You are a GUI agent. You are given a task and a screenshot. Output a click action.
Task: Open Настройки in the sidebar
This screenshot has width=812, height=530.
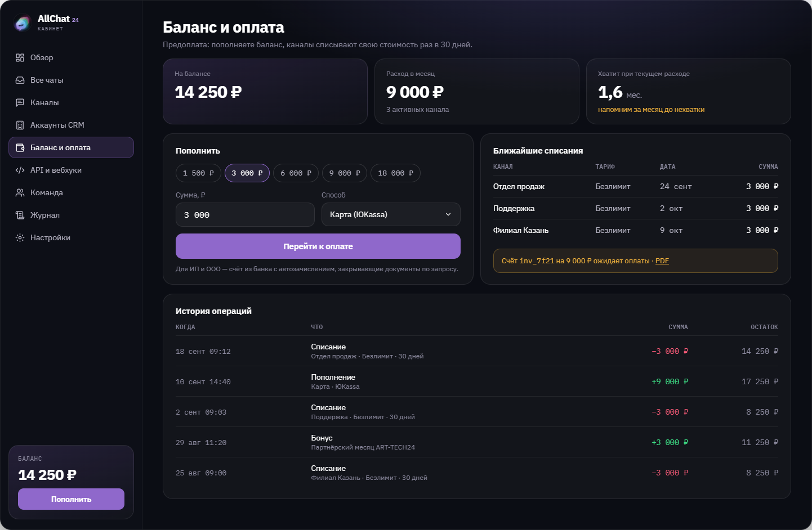pyautogui.click(x=71, y=237)
